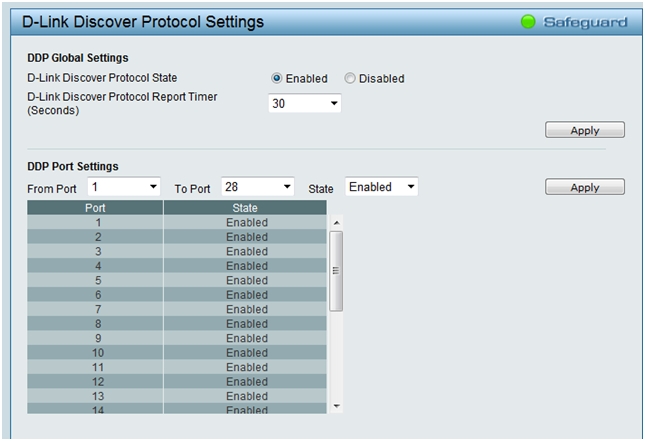Click the port table scrollbar thumb

[336, 270]
